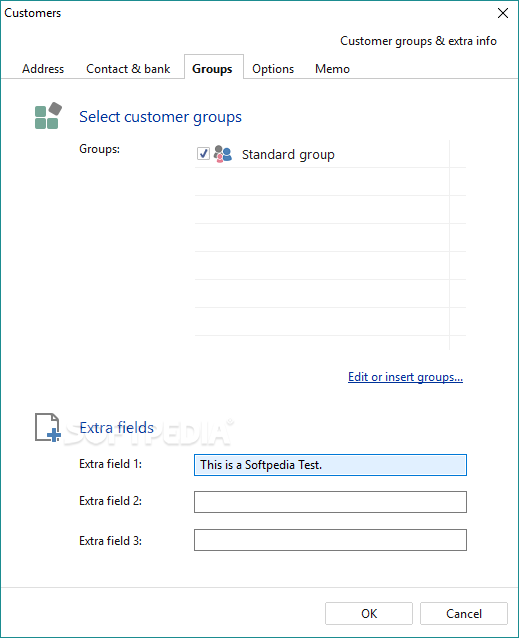Screen dimensions: 519x638
Task: Select the Standard group list row text
Action: [288, 155]
